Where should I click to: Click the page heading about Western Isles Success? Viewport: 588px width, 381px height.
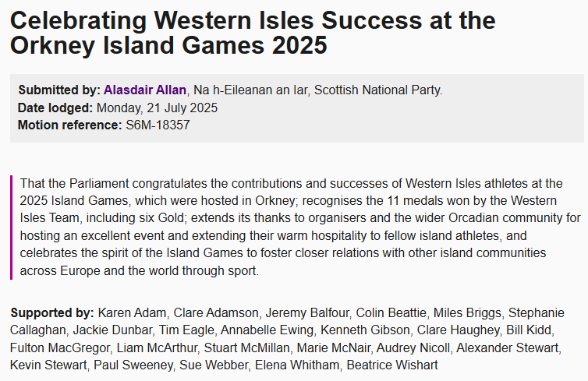(253, 33)
